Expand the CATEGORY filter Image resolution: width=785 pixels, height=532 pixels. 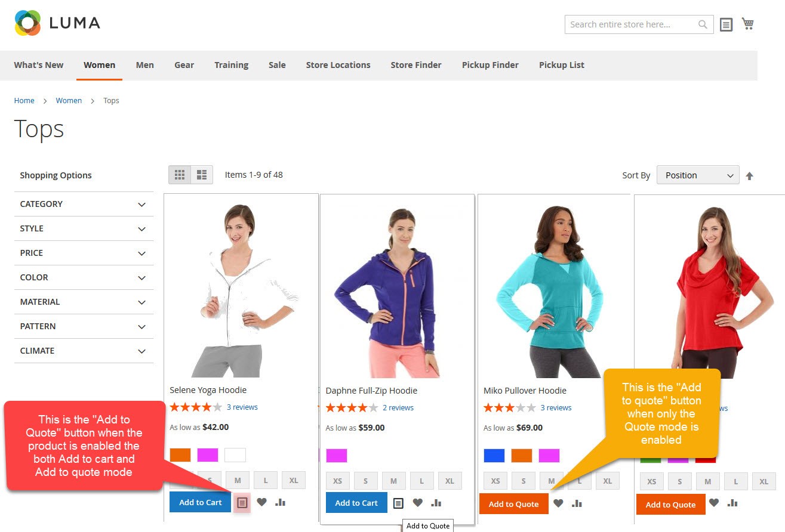click(x=84, y=204)
